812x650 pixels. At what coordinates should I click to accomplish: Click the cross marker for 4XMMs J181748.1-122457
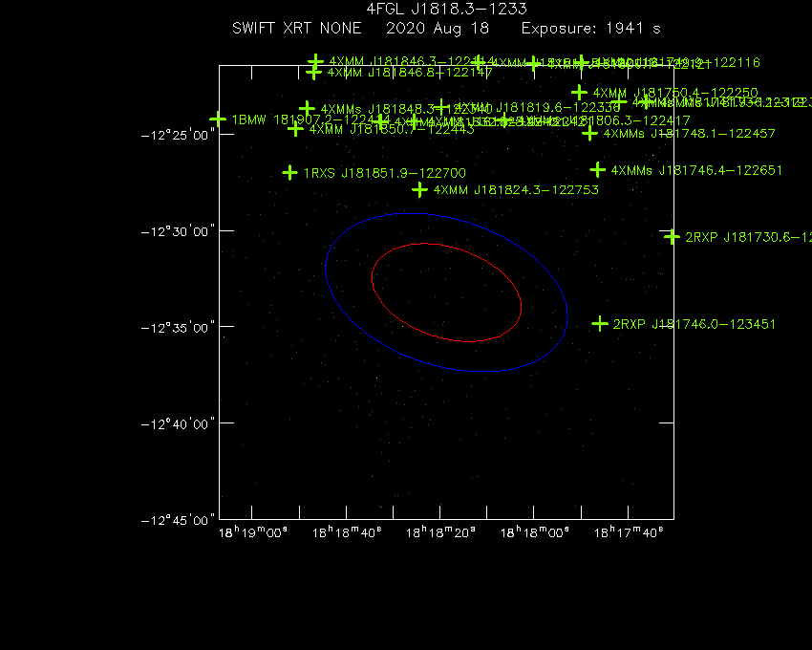coord(589,133)
